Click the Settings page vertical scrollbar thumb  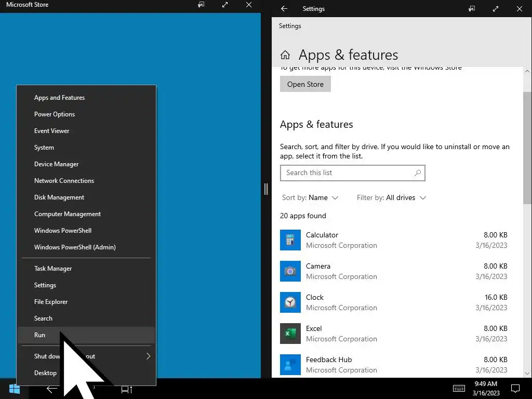click(527, 148)
